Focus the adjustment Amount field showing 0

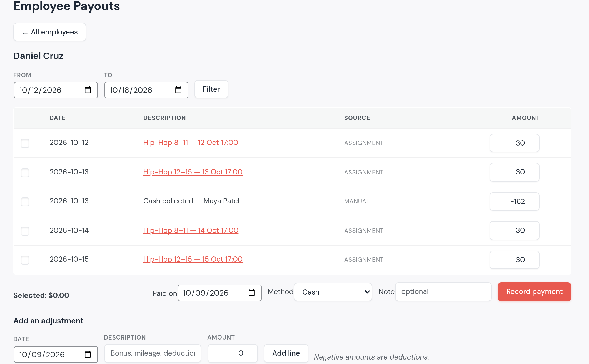click(x=233, y=353)
